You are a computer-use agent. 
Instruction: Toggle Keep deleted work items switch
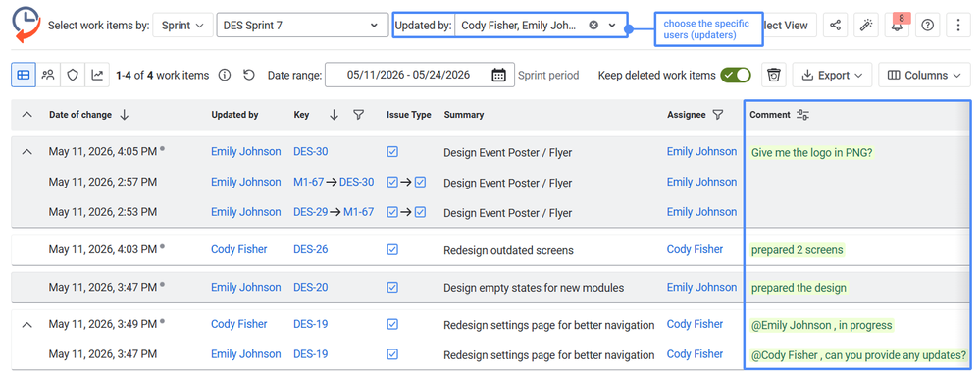(736, 75)
